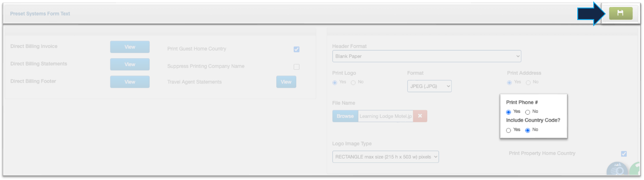Click the green save disk button
Image resolution: width=644 pixels, height=180 pixels.
(620, 14)
